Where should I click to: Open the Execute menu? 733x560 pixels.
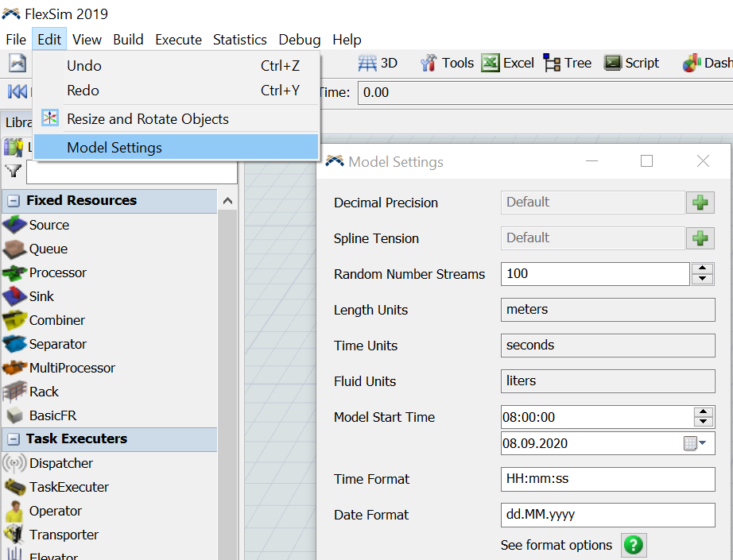pos(179,40)
